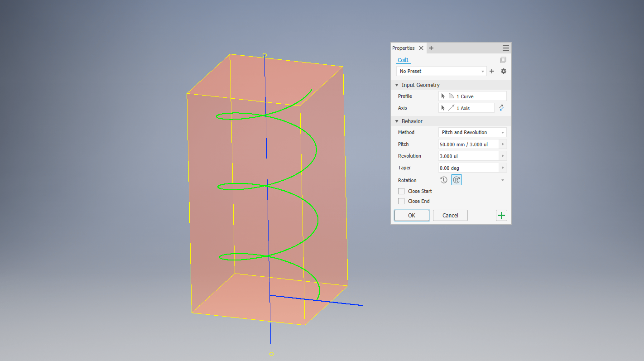Screen dimensions: 644x361
Task: Switch to the Properties tab
Action: point(403,48)
